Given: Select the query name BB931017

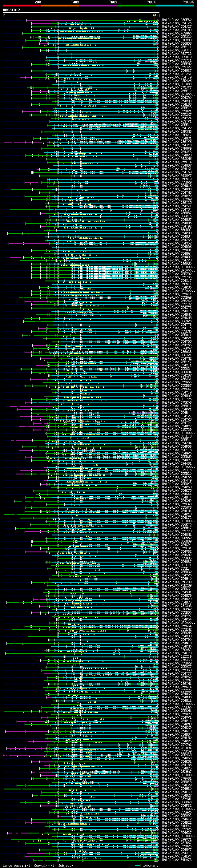Looking at the screenshot, I should click(11, 10).
